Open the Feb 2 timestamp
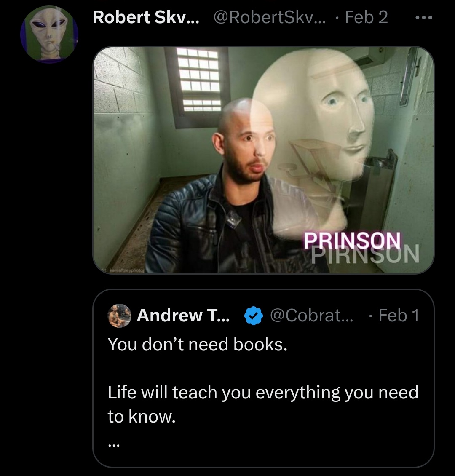Screen dimensions: 455x476 coord(367,17)
